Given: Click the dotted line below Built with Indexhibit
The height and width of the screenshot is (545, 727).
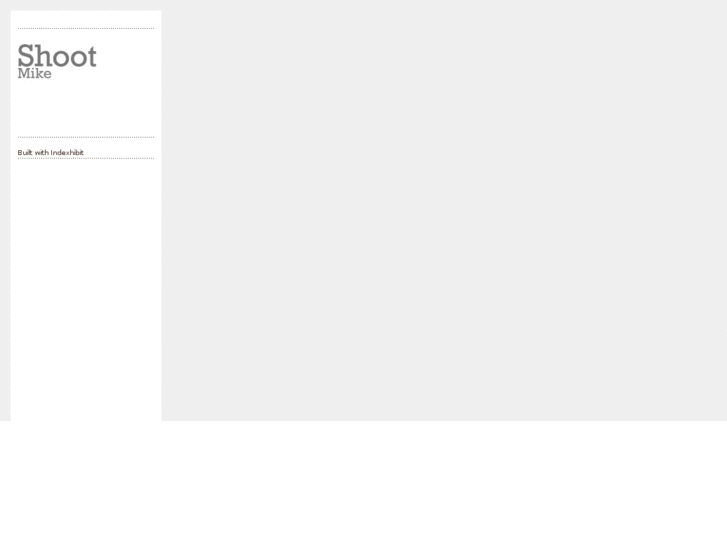Looking at the screenshot, I should [x=86, y=158].
